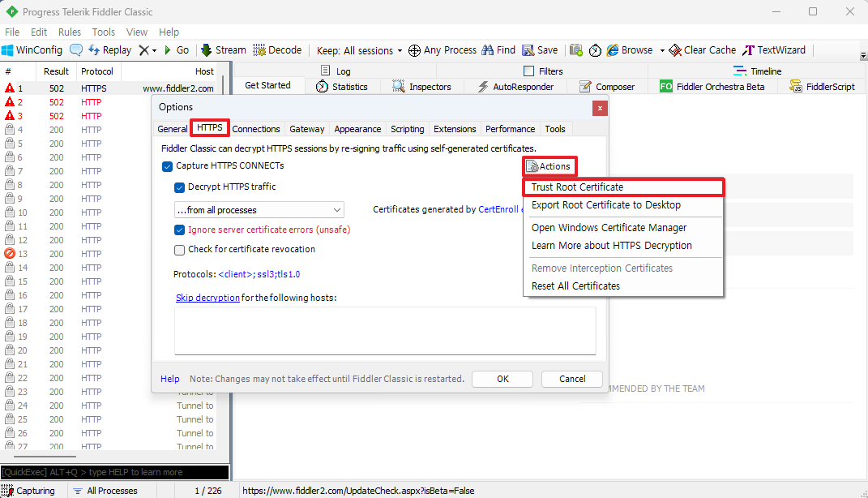Click Capturing status indicator
This screenshot has width=868, height=498.
click(28, 491)
